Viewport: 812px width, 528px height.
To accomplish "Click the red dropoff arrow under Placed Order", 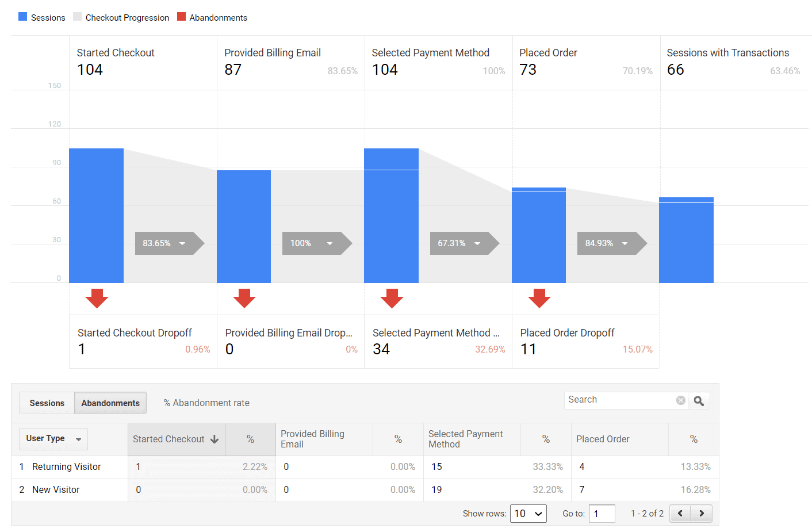I will click(x=539, y=299).
